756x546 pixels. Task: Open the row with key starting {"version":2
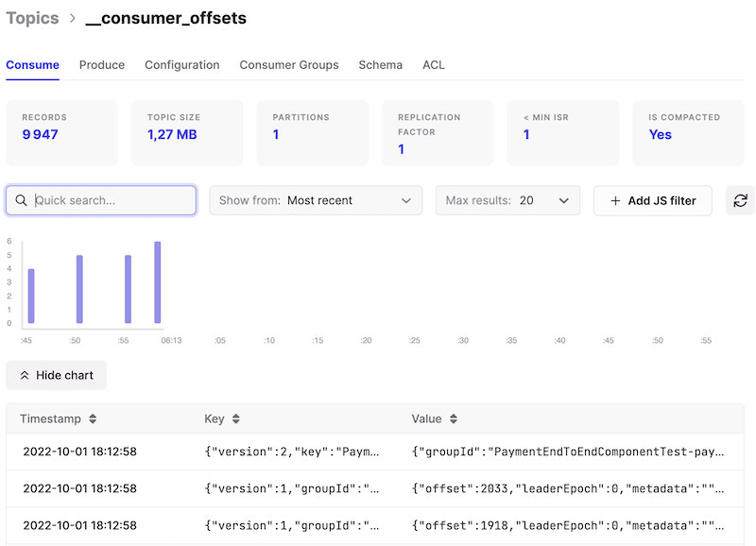(374, 452)
